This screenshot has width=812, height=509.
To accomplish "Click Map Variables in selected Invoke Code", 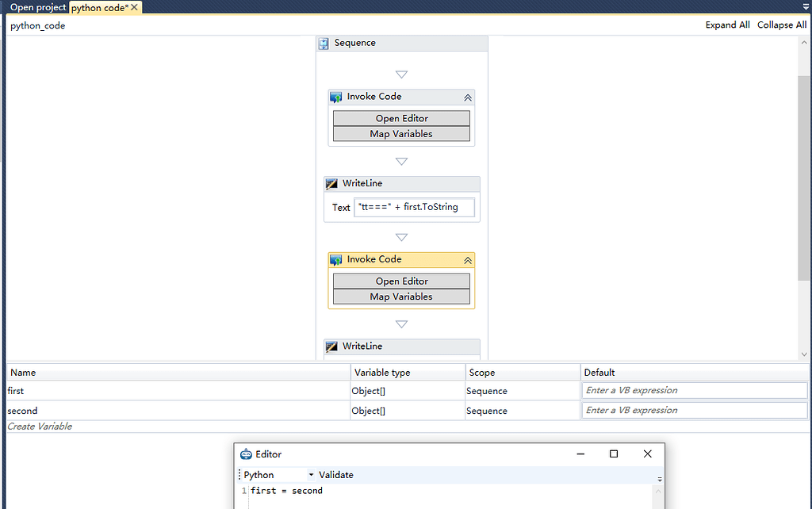I will pos(401,297).
